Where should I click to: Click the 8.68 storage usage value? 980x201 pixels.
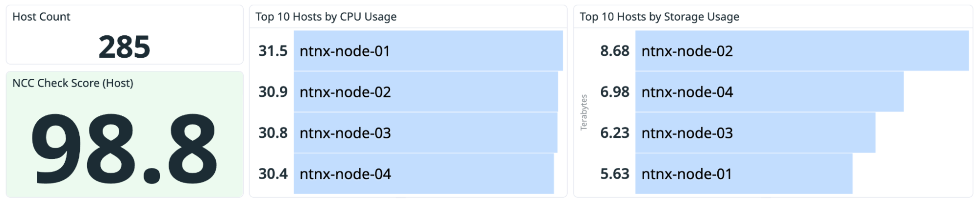[x=615, y=51]
